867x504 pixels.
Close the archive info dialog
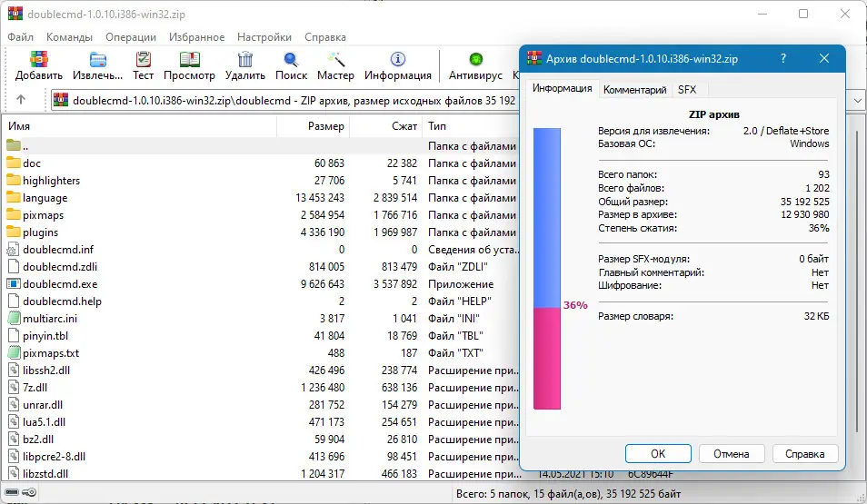pyautogui.click(x=824, y=58)
